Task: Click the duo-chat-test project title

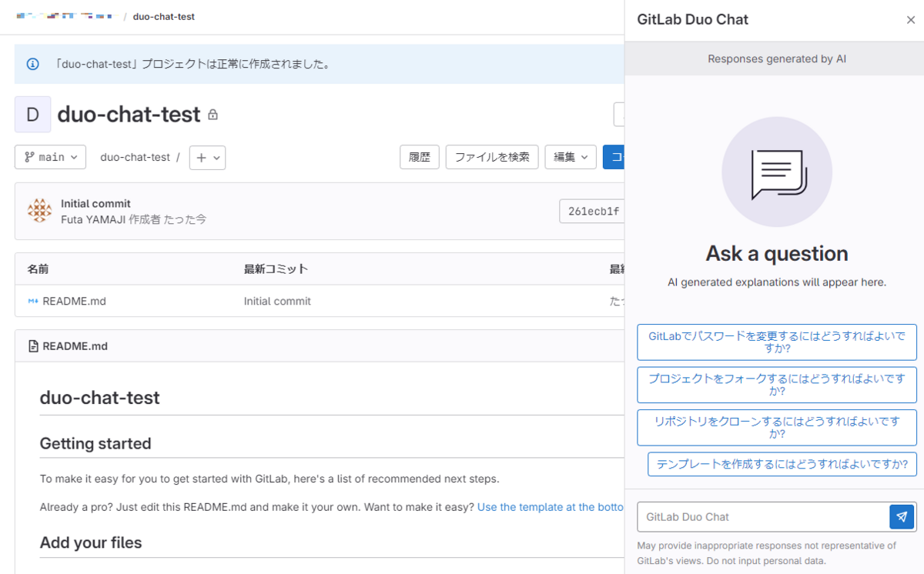Action: (x=129, y=115)
